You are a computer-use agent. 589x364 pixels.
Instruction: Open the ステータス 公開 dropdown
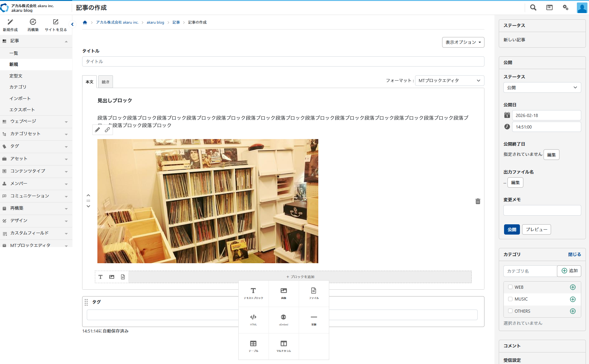pos(542,87)
